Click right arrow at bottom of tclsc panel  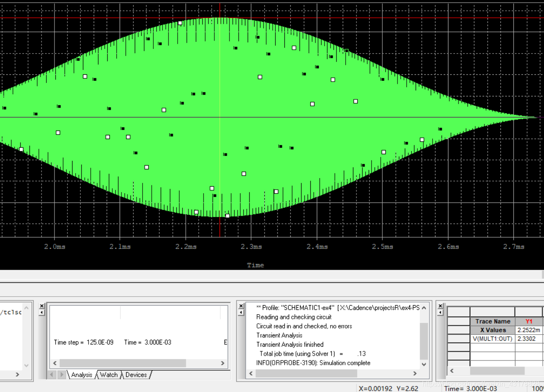(x=17, y=374)
